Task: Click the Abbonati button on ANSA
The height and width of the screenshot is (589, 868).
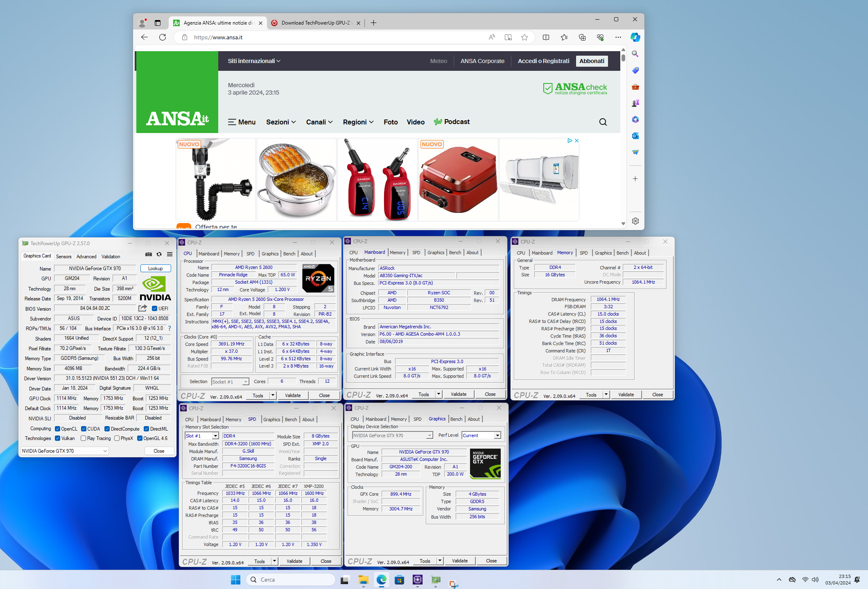Action: pyautogui.click(x=592, y=61)
